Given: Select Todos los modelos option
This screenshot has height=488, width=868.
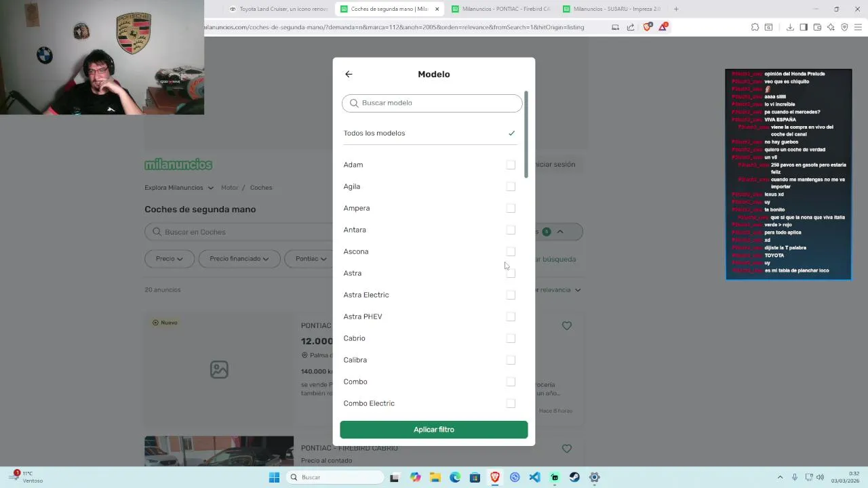Looking at the screenshot, I should pos(429,133).
